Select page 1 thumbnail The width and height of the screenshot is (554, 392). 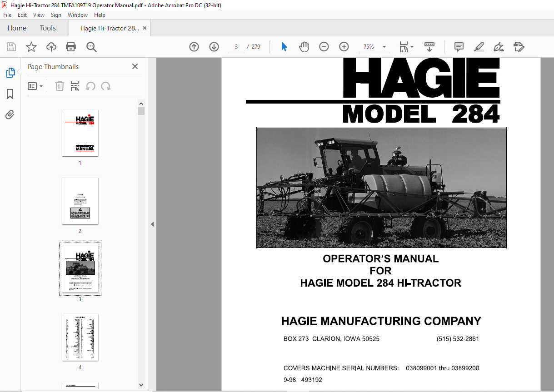(x=80, y=133)
